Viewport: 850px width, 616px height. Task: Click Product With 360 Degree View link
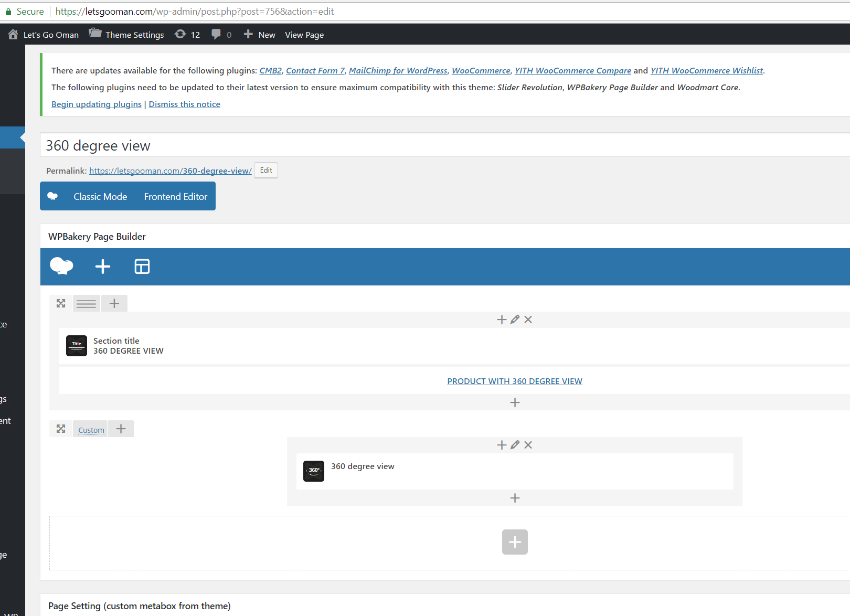click(x=515, y=381)
